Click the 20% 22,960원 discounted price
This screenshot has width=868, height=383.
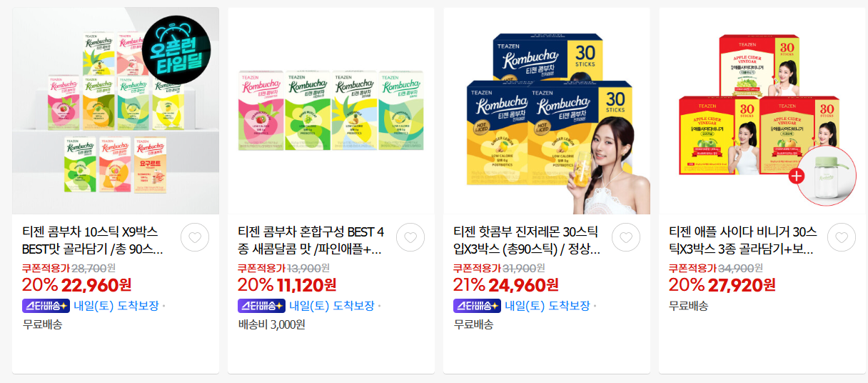click(77, 285)
